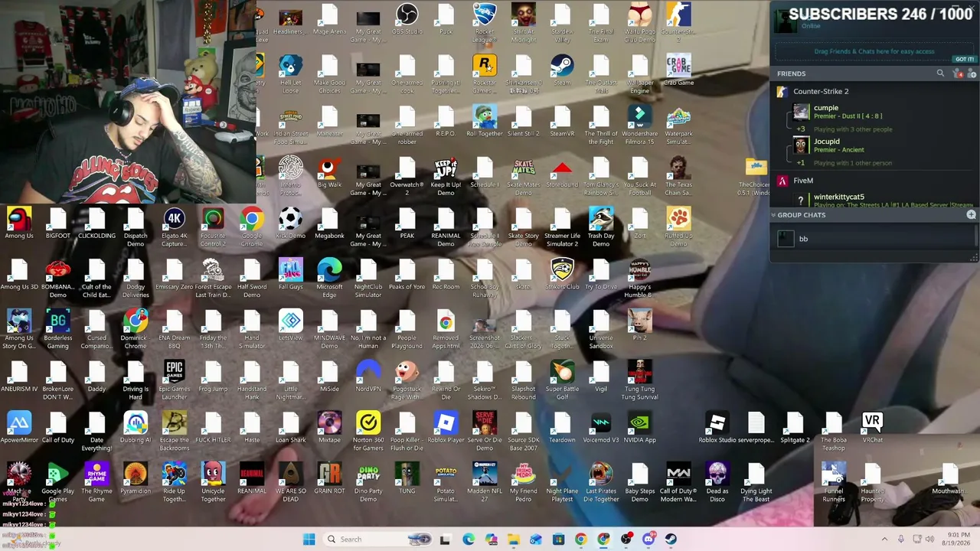Image resolution: width=980 pixels, height=551 pixels.
Task: Open the Megabonk desktop icon
Action: [329, 223]
